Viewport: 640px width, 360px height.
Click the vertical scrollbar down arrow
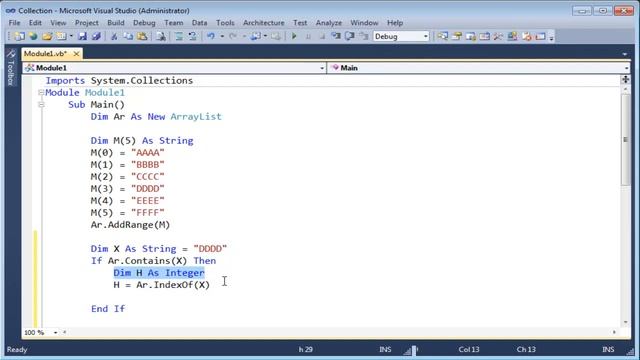coord(626,322)
